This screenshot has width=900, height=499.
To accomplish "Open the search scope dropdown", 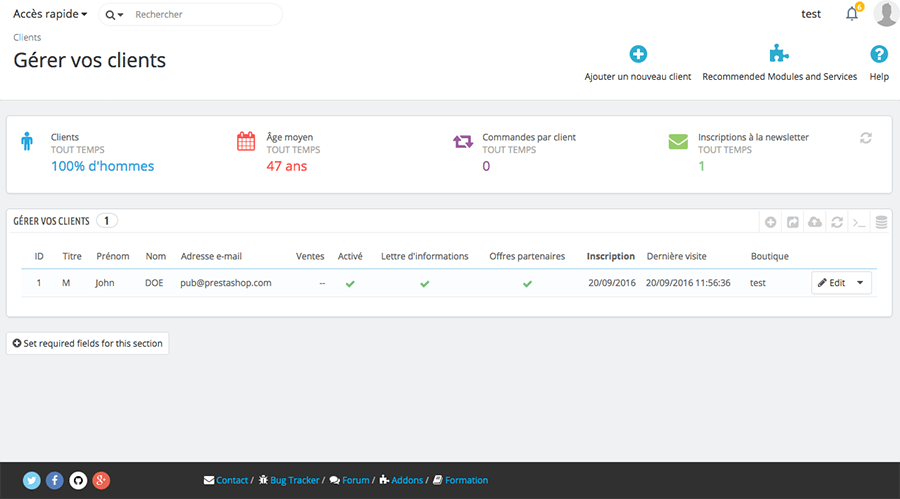I will coord(115,15).
